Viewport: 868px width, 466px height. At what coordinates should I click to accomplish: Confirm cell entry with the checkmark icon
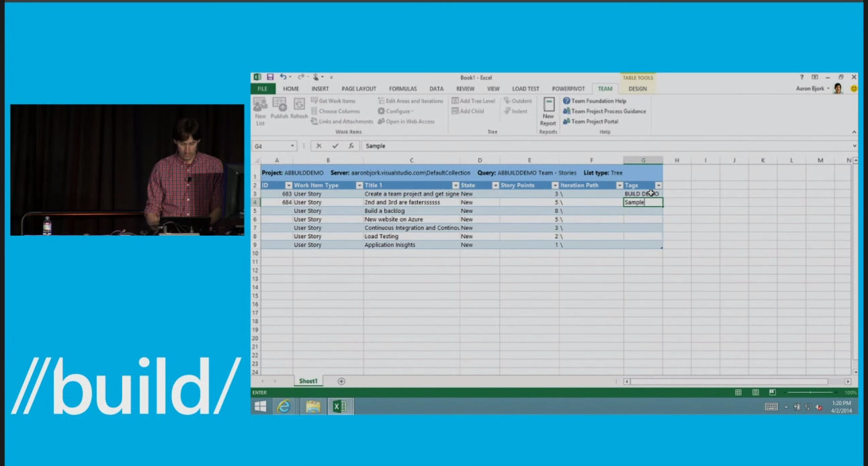(x=336, y=146)
